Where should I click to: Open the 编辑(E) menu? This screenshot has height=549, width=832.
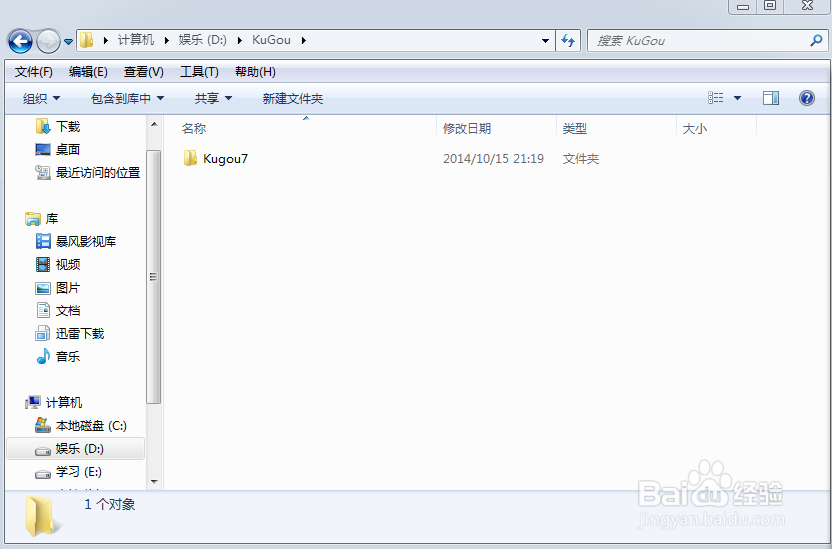pos(88,72)
